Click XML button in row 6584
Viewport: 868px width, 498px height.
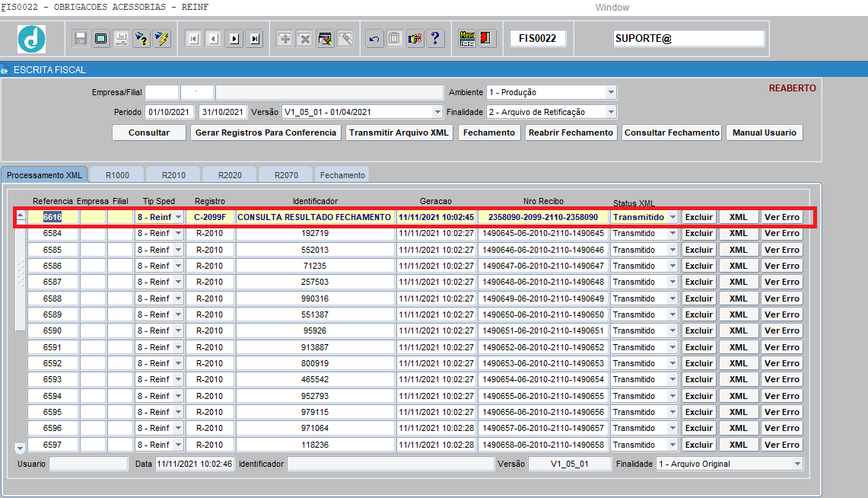(x=739, y=233)
